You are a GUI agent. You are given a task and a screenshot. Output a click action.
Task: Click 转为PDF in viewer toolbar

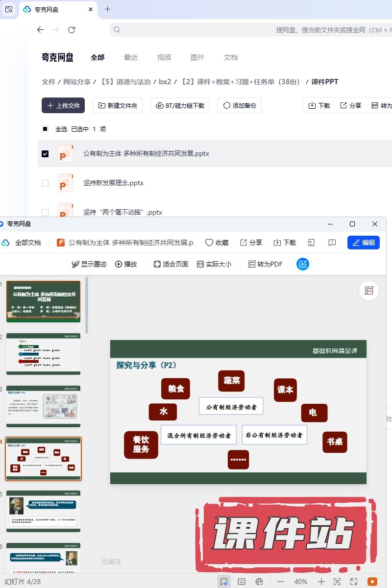click(265, 264)
